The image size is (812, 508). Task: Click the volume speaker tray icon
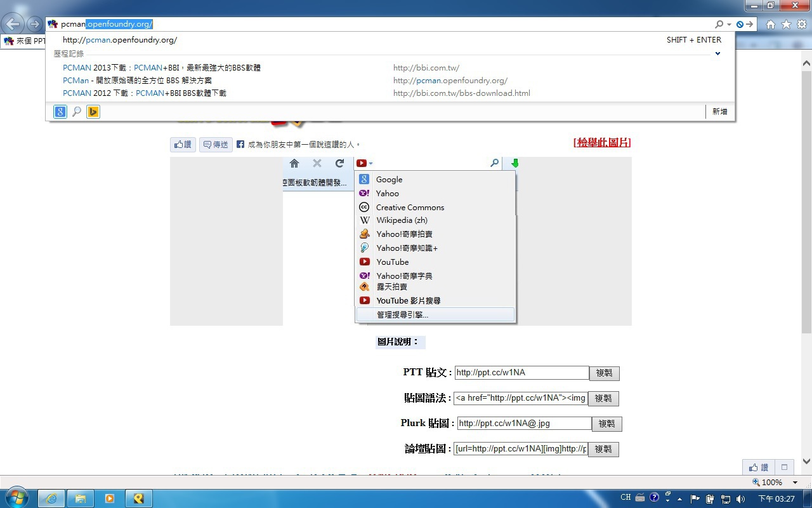(x=740, y=498)
